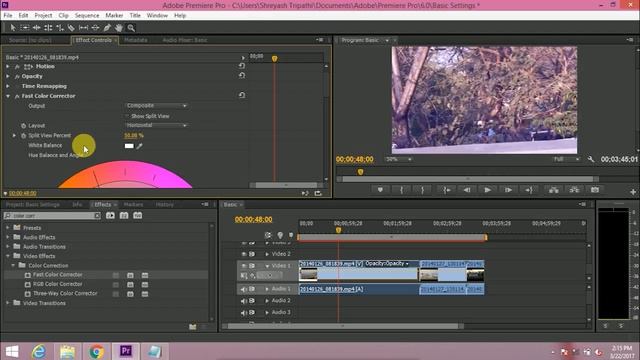Open the program monitor zoom level dropdown
This screenshot has width=640, height=360.
398,159
